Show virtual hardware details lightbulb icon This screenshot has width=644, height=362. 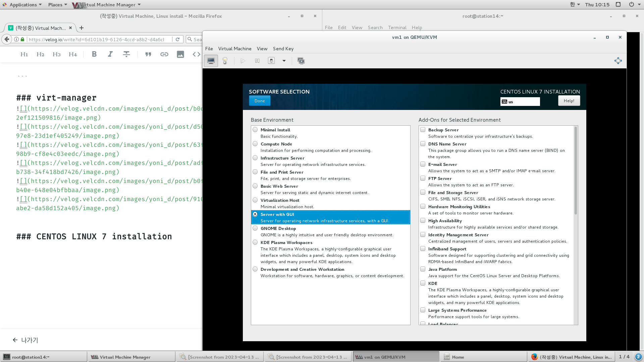[x=225, y=61]
